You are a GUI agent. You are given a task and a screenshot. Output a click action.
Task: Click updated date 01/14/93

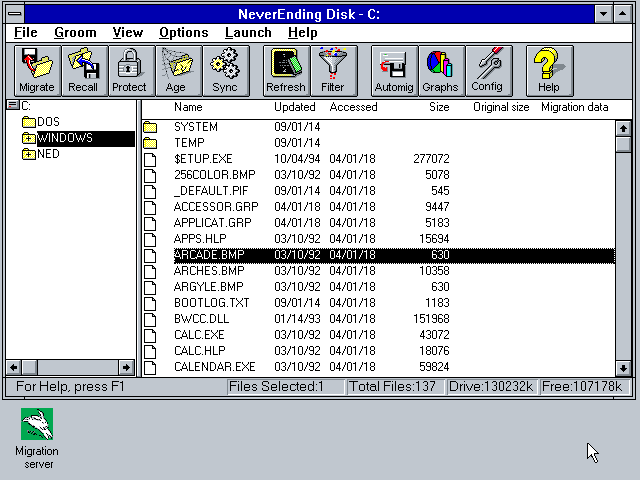pyautogui.click(x=297, y=319)
